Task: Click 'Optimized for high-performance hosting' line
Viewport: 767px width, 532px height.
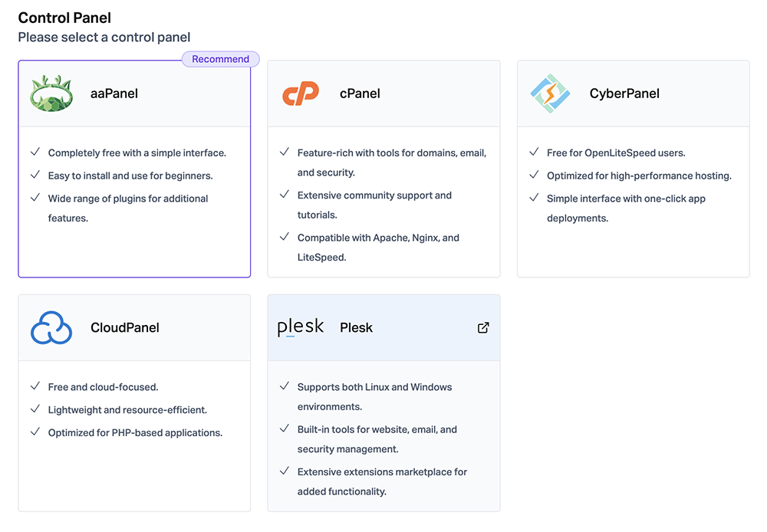Action: coord(640,176)
